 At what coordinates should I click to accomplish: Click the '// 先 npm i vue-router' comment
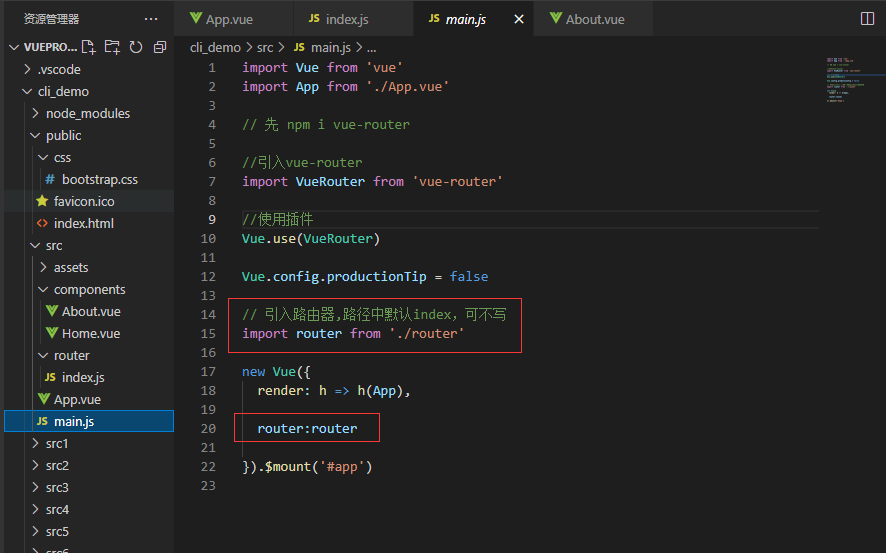[326, 124]
